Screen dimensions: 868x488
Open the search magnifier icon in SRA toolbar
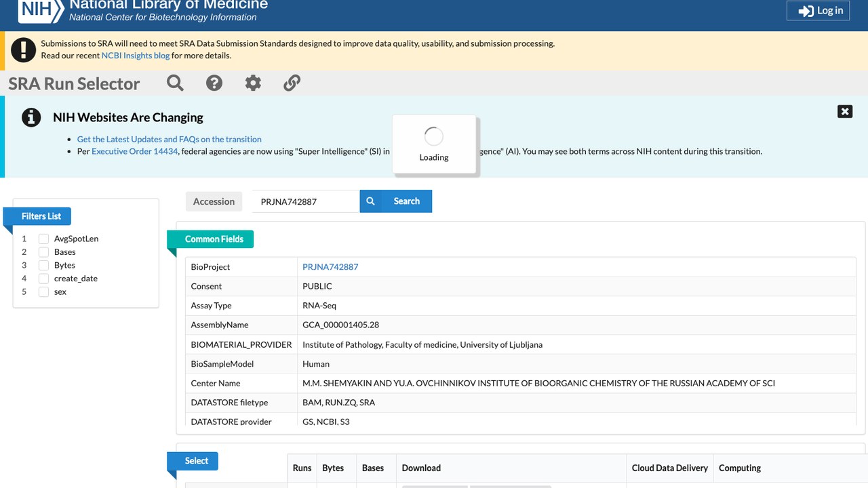pyautogui.click(x=175, y=83)
